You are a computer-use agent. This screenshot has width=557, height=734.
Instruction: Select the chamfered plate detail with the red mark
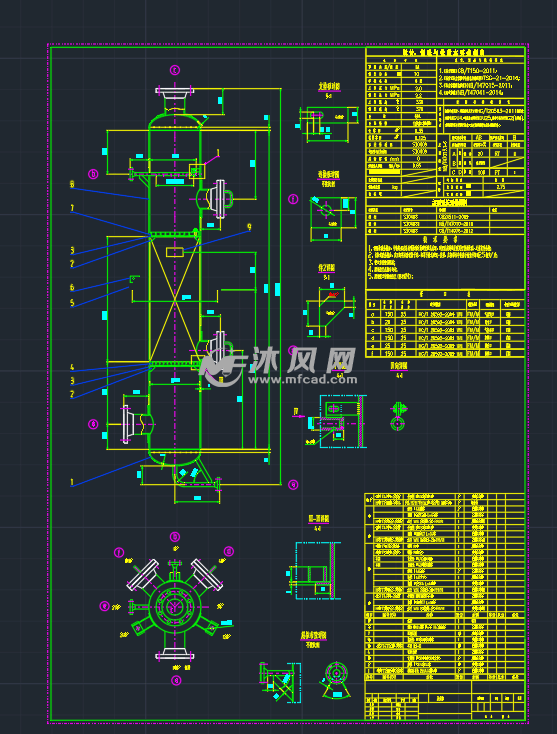pyautogui.click(x=330, y=310)
